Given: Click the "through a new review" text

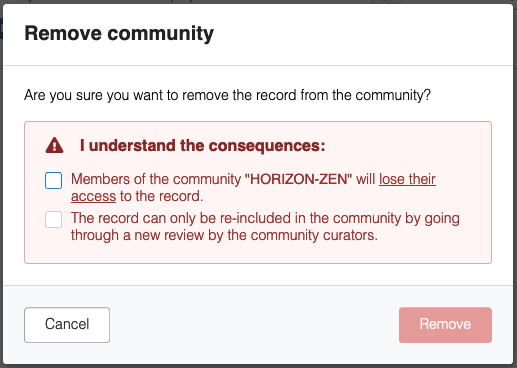Looking at the screenshot, I should pos(137,235).
